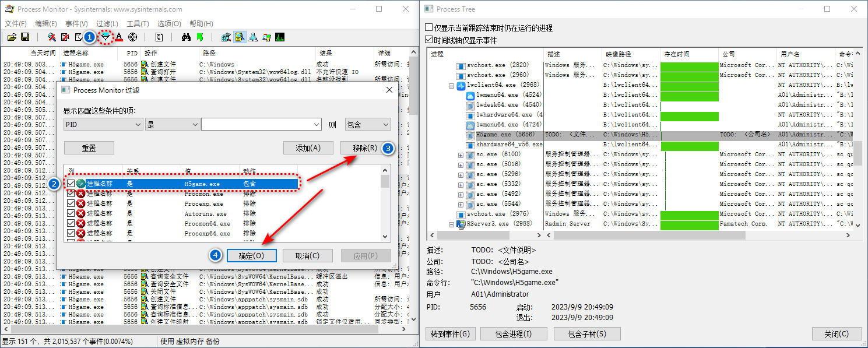This screenshot has height=348, width=868.
Task: Toggle Show Process and Thread Activity icon
Action: [x=266, y=37]
